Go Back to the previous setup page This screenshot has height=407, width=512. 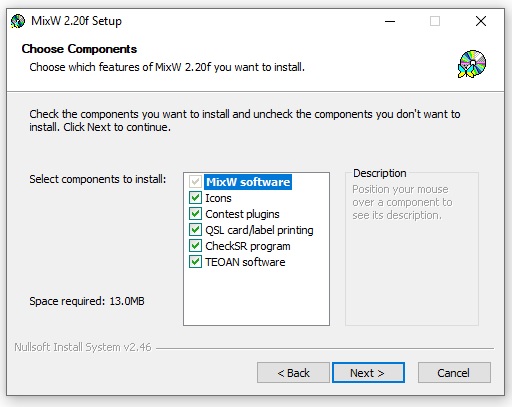[x=293, y=373]
